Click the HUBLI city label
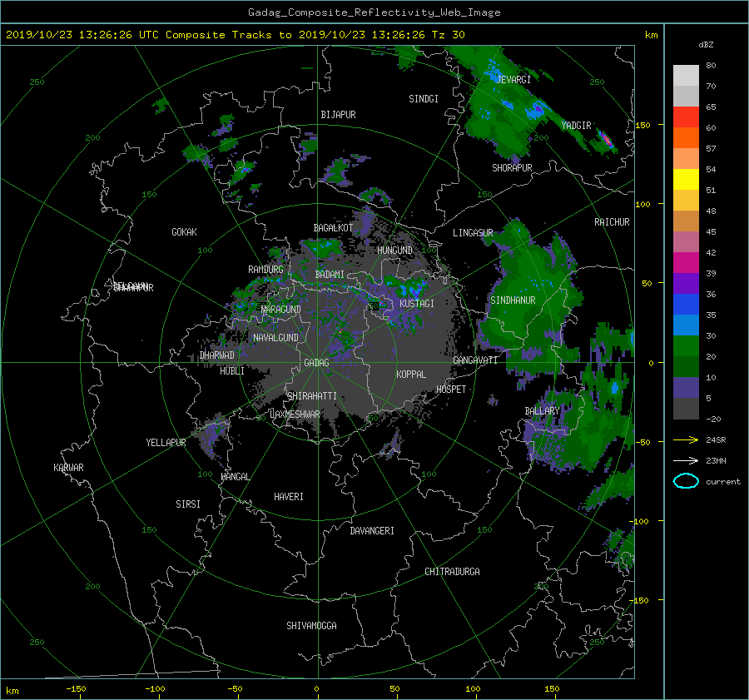 (232, 371)
